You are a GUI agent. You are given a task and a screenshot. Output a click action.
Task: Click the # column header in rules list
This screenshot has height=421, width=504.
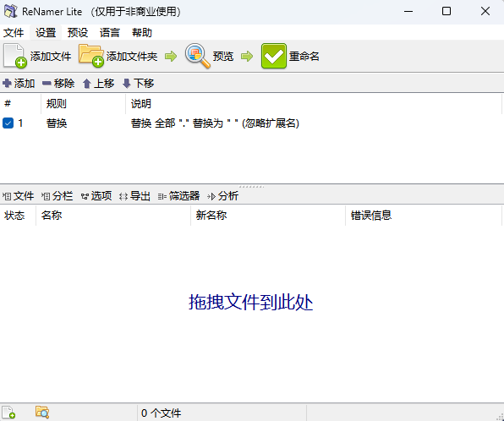20,103
